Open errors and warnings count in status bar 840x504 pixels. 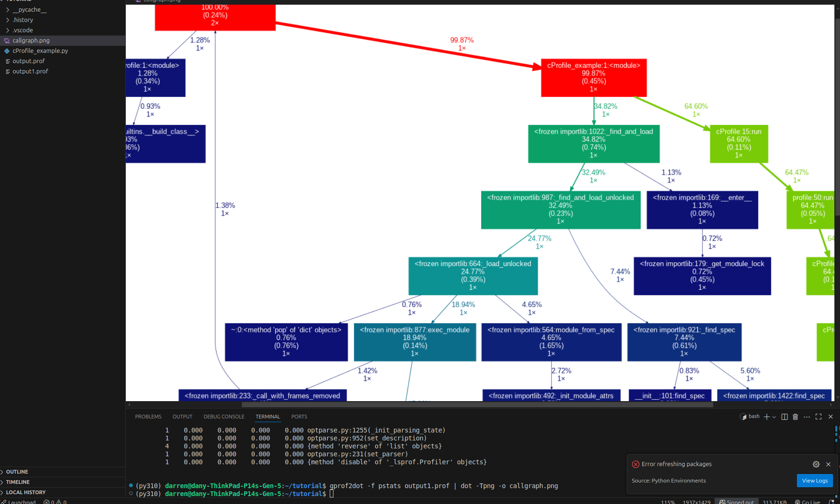pos(55,502)
